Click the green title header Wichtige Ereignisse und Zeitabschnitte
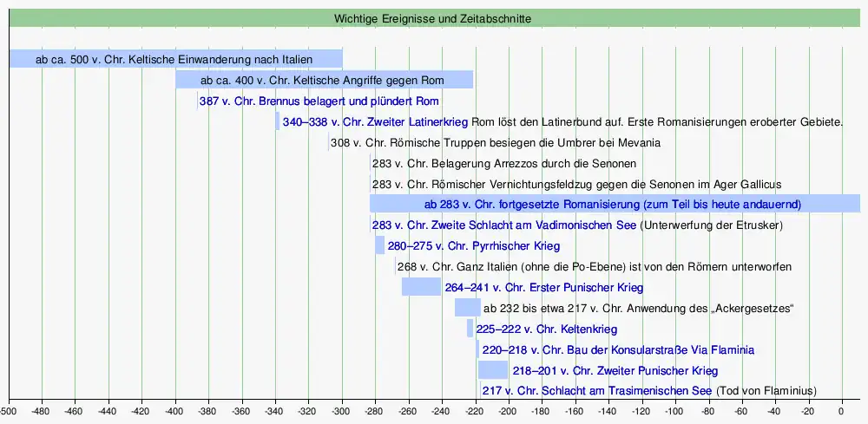Viewport: 868px width, 424px height. [x=433, y=18]
